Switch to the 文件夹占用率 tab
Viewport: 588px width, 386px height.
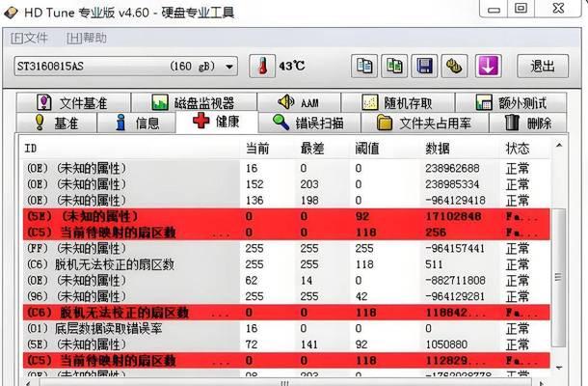pos(425,123)
